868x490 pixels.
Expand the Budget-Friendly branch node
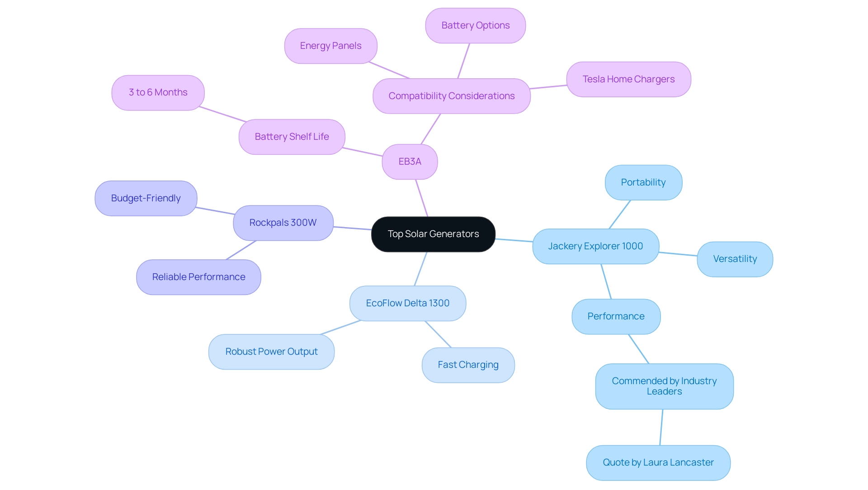coord(146,198)
